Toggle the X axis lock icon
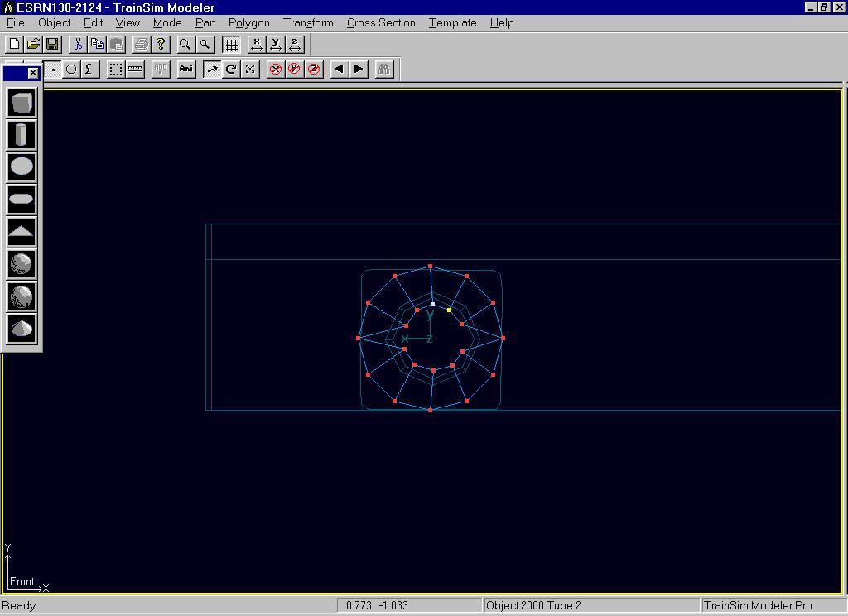This screenshot has height=616, width=848. (x=275, y=69)
